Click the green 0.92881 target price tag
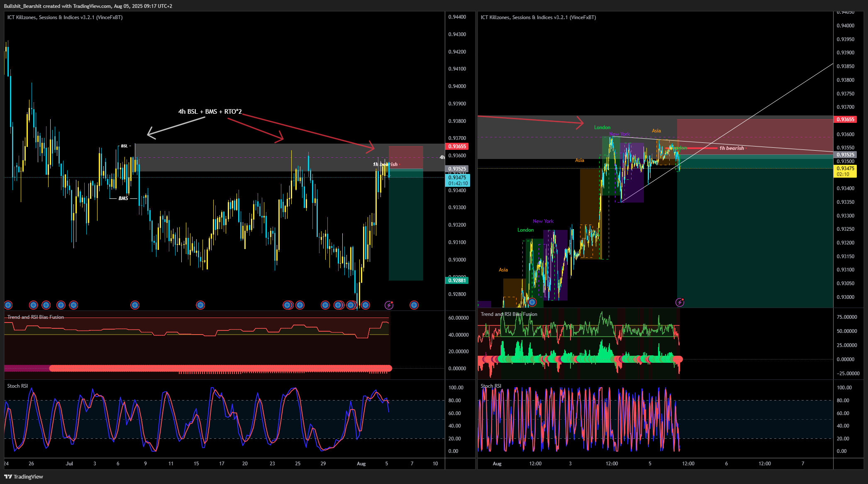The image size is (868, 484). pyautogui.click(x=457, y=281)
